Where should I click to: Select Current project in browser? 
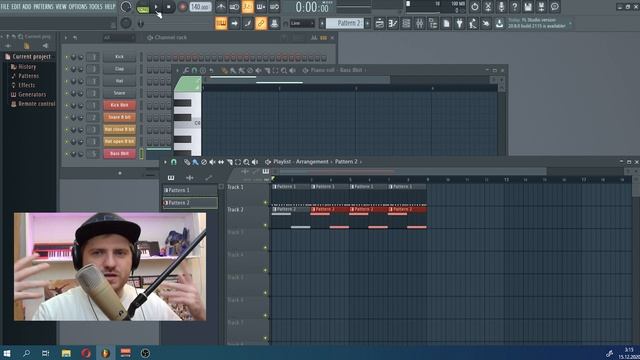click(31, 57)
